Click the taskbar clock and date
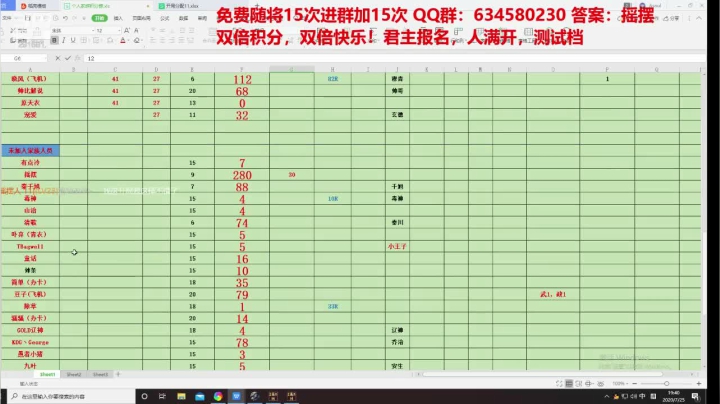Image resolution: width=720 pixels, height=404 pixels. [x=674, y=396]
